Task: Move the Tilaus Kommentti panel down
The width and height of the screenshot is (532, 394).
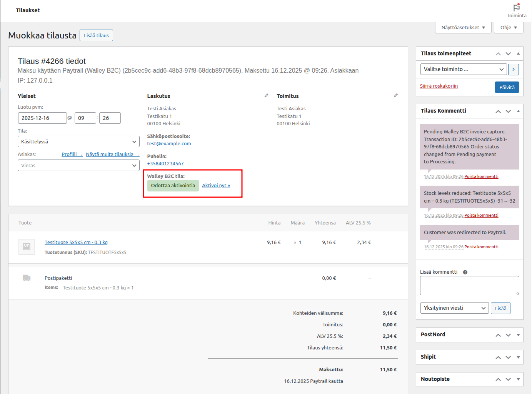Action: pos(508,111)
